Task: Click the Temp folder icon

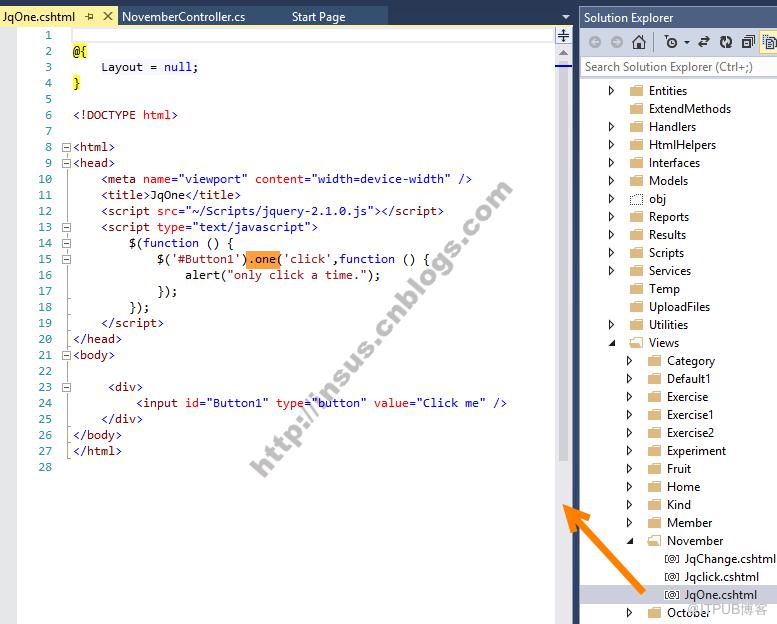Action: (x=636, y=289)
